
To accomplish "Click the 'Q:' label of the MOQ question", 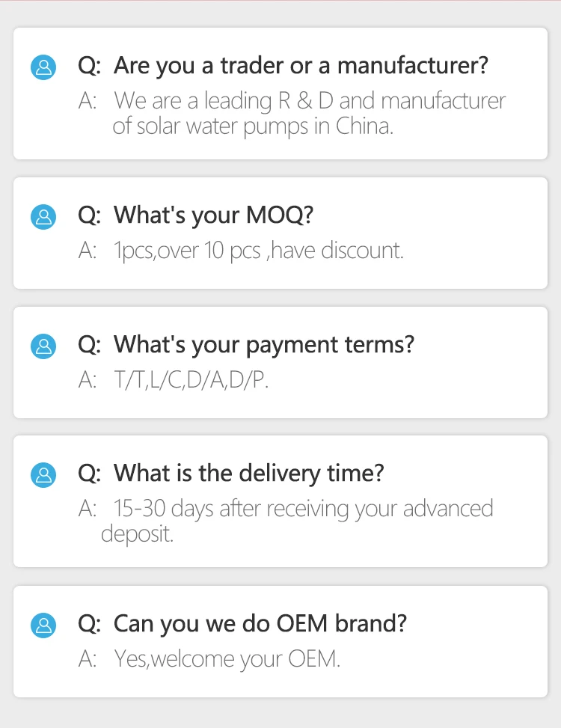I will 89,215.
